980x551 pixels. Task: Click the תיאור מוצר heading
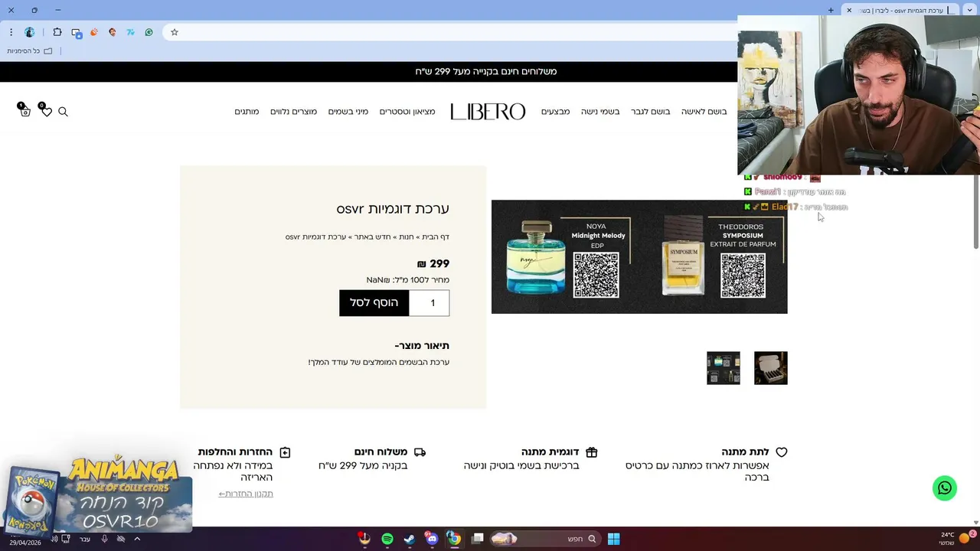422,346
